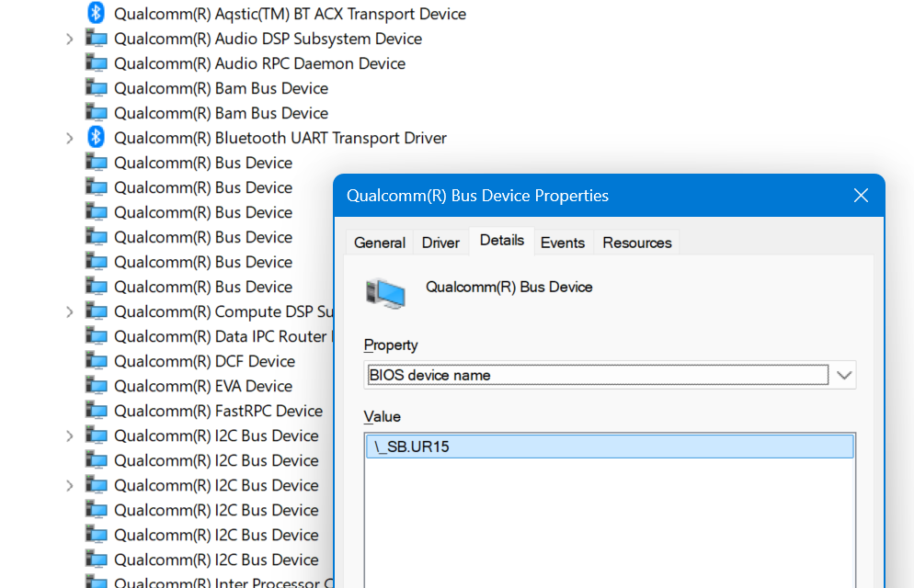This screenshot has width=914, height=588.
Task: Click the Bluetooth UART Transport Driver icon
Action: click(97, 138)
